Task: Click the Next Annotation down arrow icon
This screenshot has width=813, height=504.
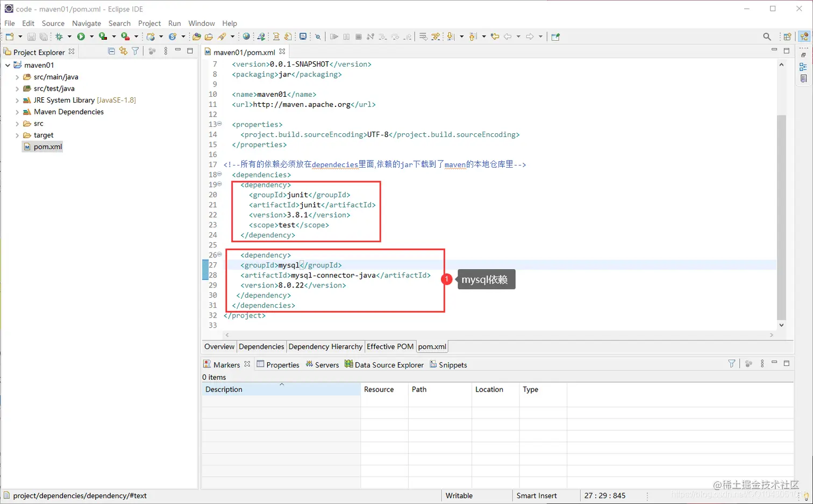Action: 451,37
